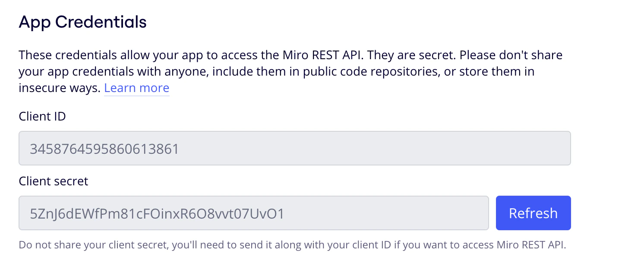Click the Client ID label

point(42,116)
